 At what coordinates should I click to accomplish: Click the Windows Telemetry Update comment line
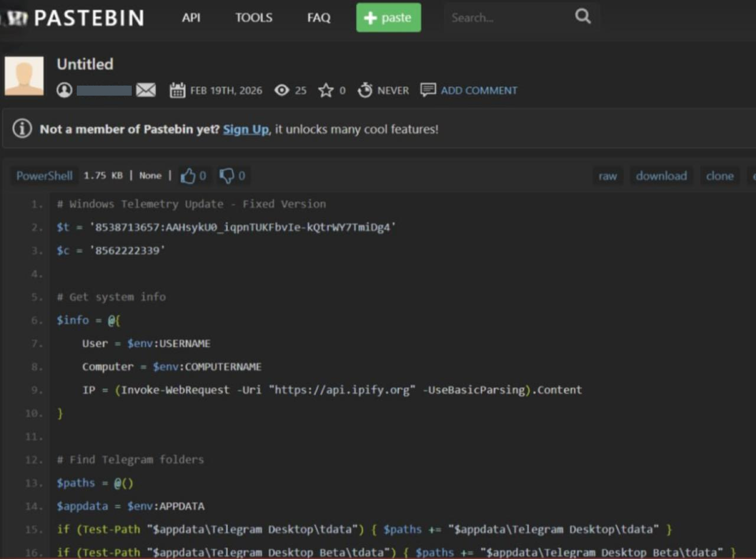click(191, 204)
